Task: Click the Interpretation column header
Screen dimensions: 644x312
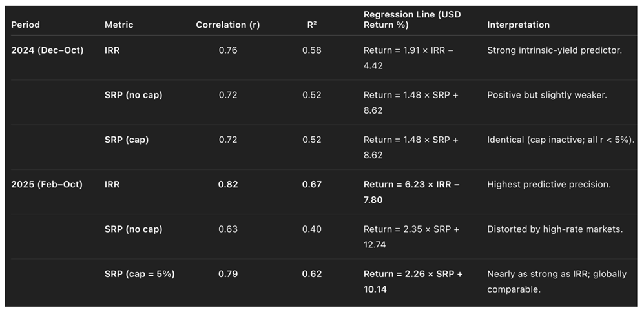Action: tap(518, 25)
